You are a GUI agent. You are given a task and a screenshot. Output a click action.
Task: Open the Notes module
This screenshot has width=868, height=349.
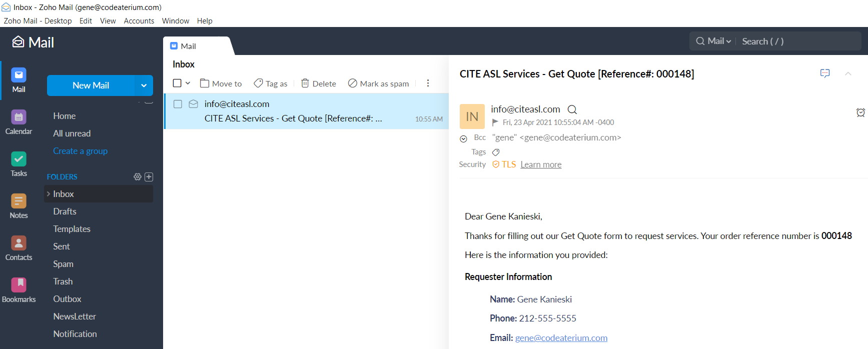coord(19,206)
